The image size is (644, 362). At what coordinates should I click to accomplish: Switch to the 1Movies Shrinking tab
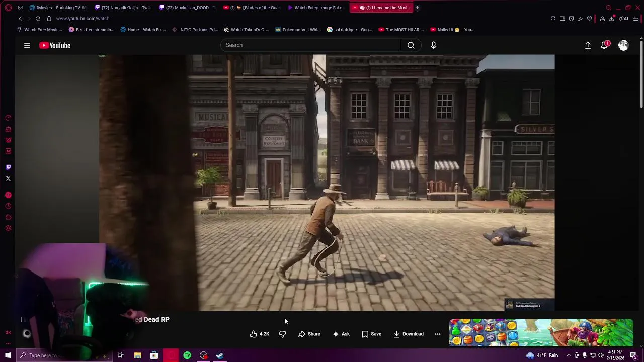pos(58,8)
